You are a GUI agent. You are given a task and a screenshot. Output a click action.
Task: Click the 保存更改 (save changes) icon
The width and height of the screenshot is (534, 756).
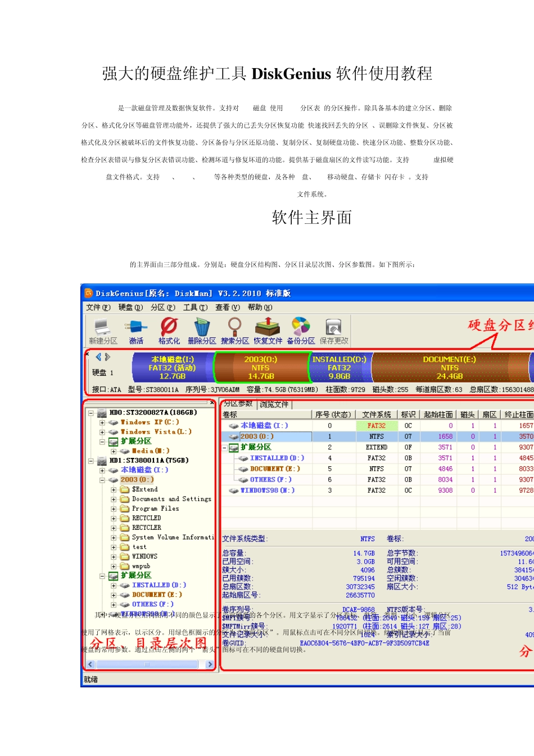(334, 327)
